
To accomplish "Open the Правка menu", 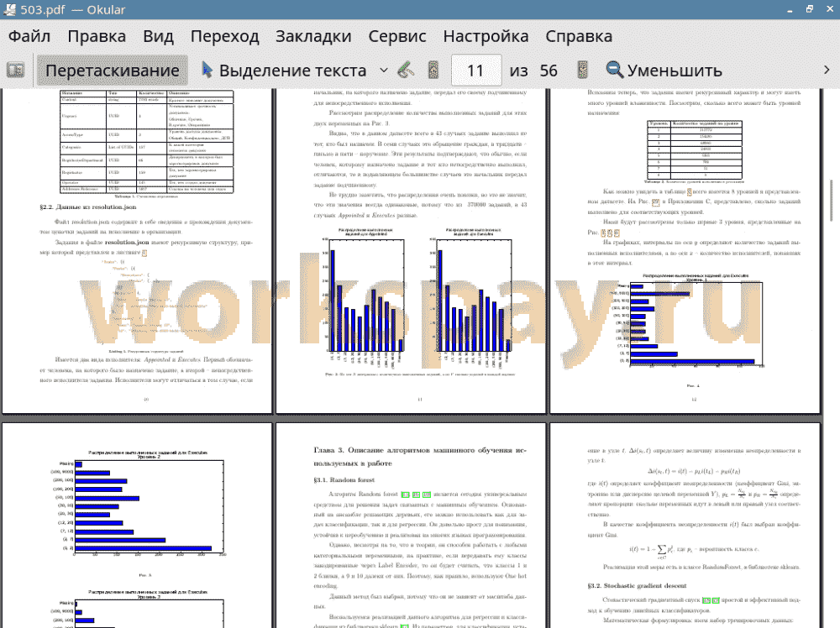I will pos(97,36).
